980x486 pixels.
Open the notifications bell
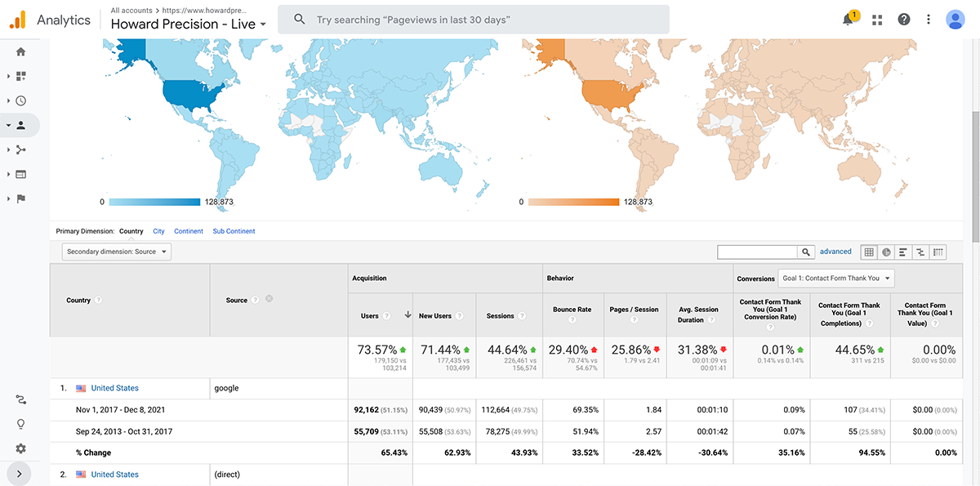click(849, 19)
